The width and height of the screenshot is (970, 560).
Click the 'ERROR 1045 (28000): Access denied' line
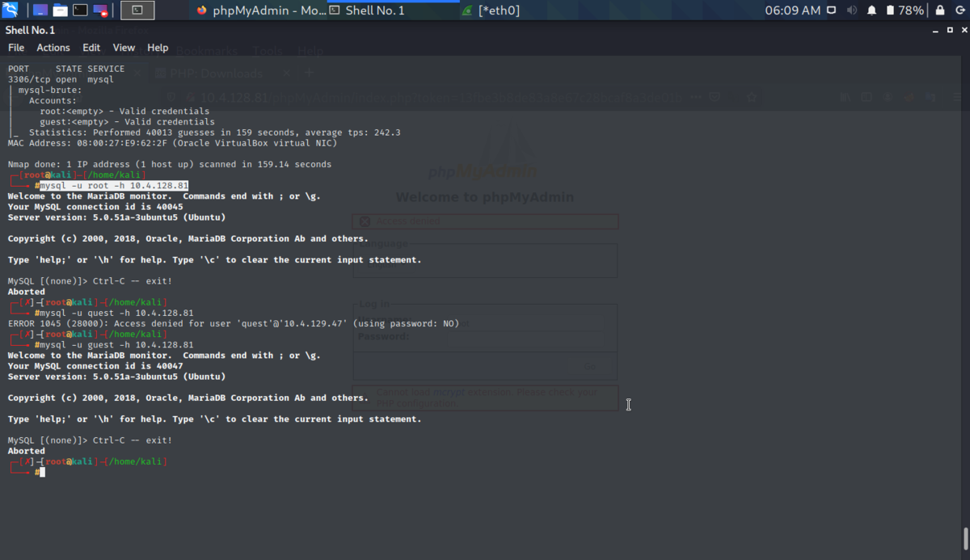234,323
